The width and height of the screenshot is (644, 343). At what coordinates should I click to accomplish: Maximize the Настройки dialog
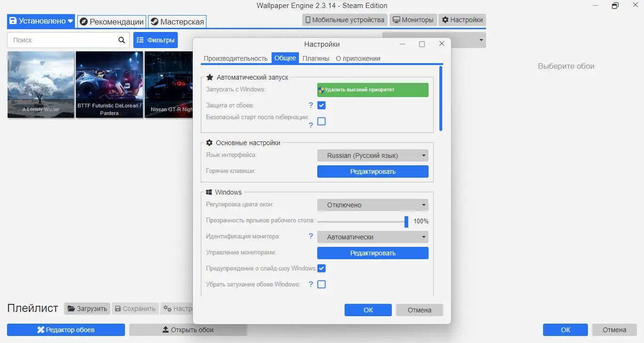[x=422, y=44]
